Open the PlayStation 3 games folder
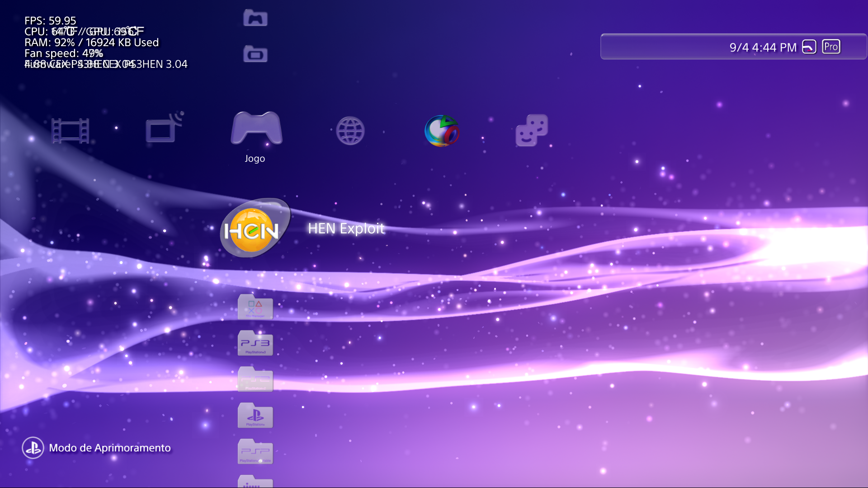Viewport: 868px width, 488px height. pyautogui.click(x=255, y=343)
